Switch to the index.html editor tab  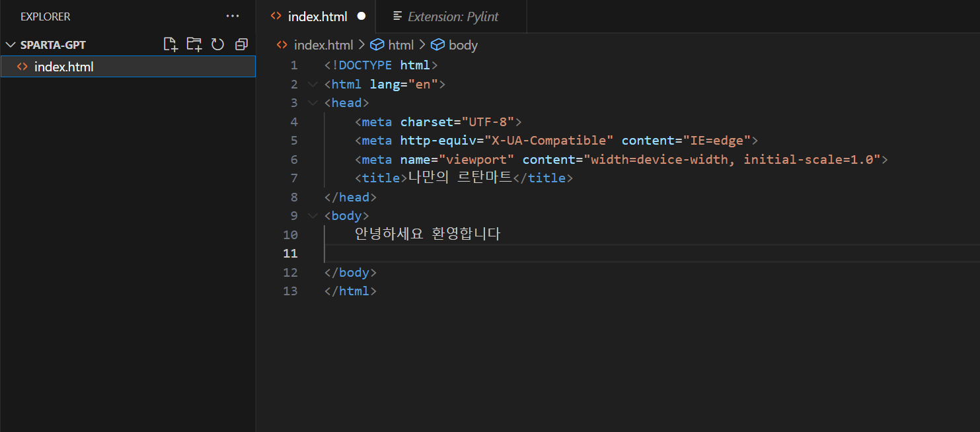pos(317,17)
